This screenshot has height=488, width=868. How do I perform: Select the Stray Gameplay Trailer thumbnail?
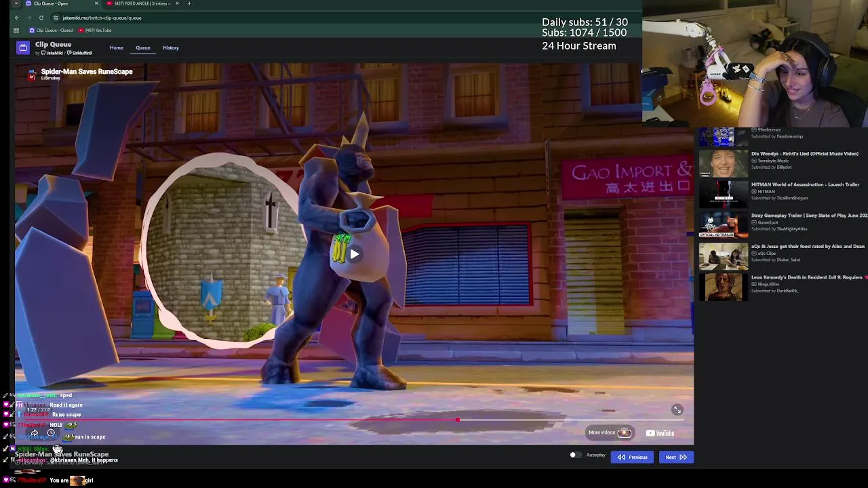click(724, 226)
